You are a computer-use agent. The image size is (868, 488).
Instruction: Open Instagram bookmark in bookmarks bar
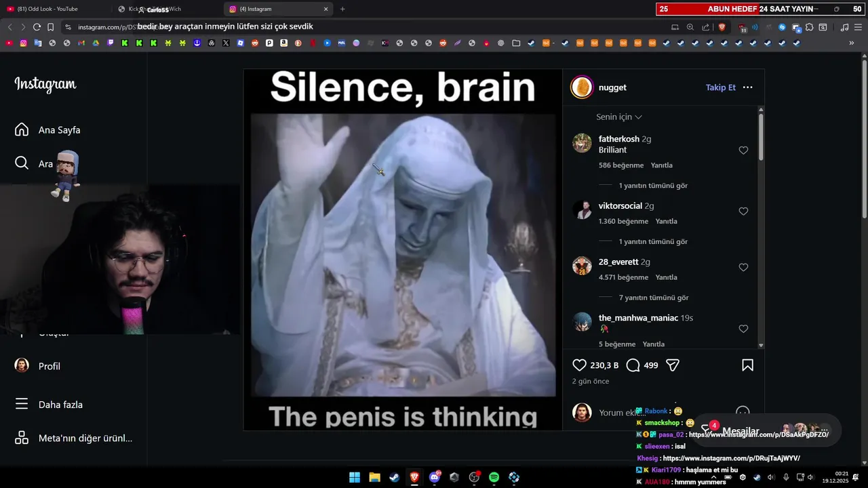click(24, 43)
